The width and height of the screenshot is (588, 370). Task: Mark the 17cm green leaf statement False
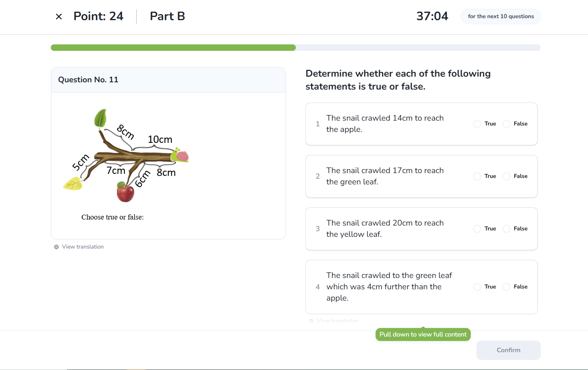tap(507, 176)
